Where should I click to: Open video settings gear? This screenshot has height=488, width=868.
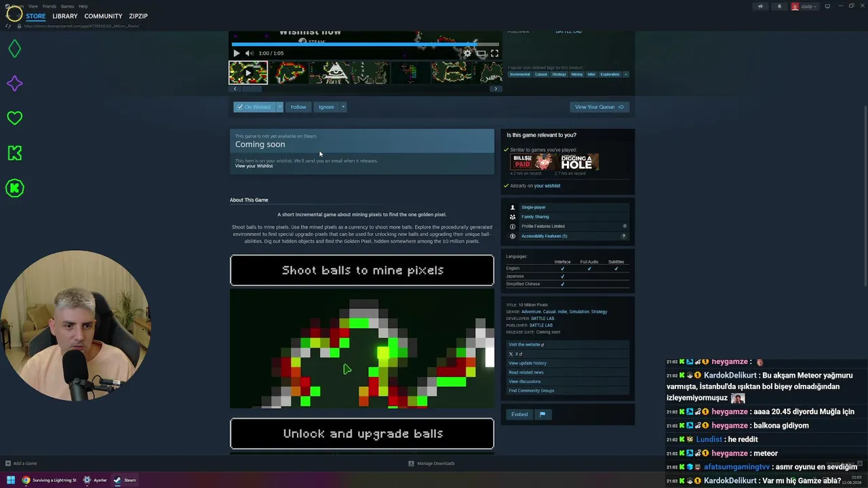pyautogui.click(x=467, y=53)
